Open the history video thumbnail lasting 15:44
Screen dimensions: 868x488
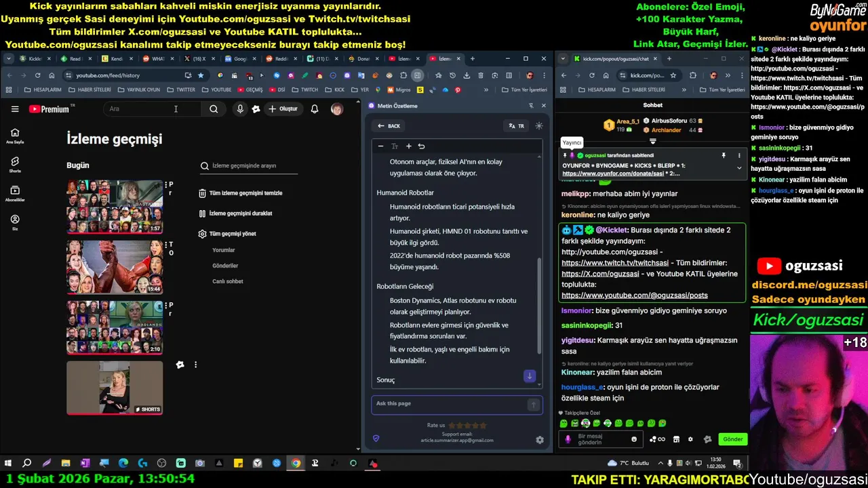click(x=115, y=267)
